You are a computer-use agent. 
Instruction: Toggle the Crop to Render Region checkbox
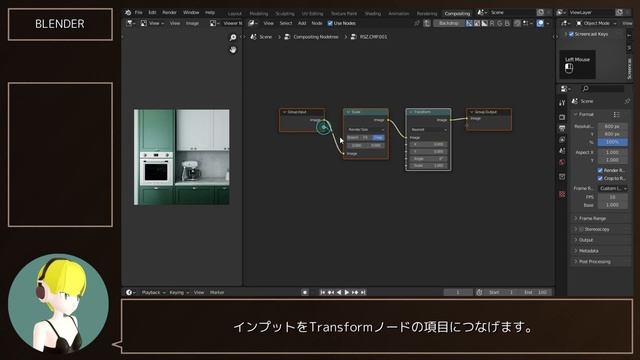tap(600, 178)
